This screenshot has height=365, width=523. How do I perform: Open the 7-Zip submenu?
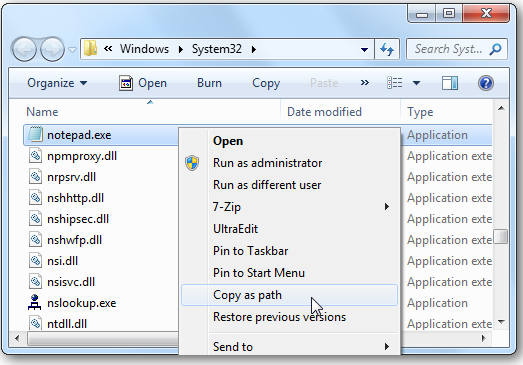pos(290,207)
